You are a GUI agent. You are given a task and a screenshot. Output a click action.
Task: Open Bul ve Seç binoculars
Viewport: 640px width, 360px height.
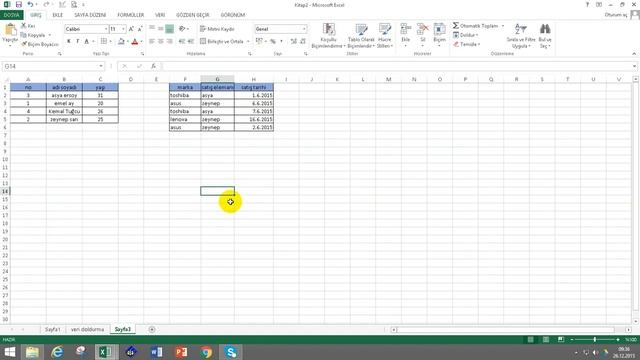pyautogui.click(x=545, y=36)
